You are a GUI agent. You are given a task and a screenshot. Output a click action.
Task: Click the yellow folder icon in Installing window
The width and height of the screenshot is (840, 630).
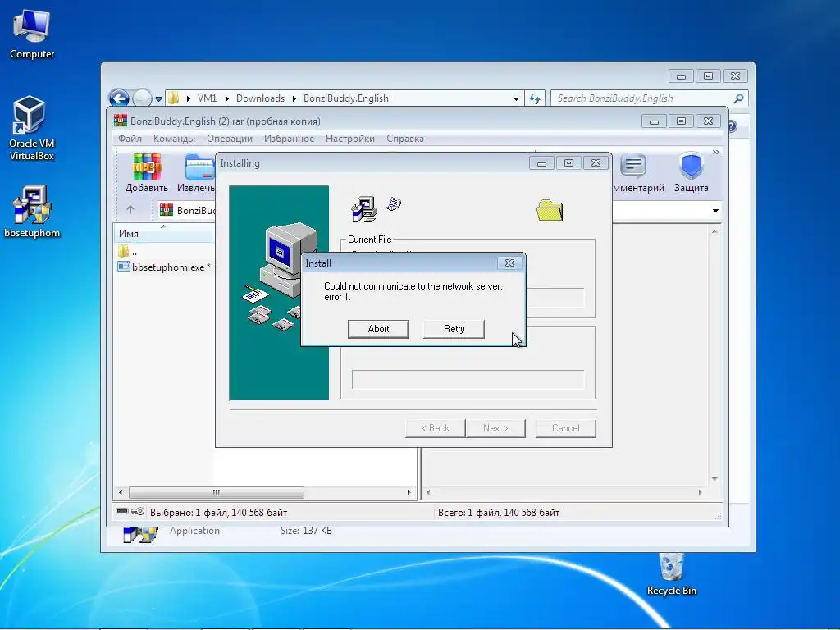click(x=550, y=211)
